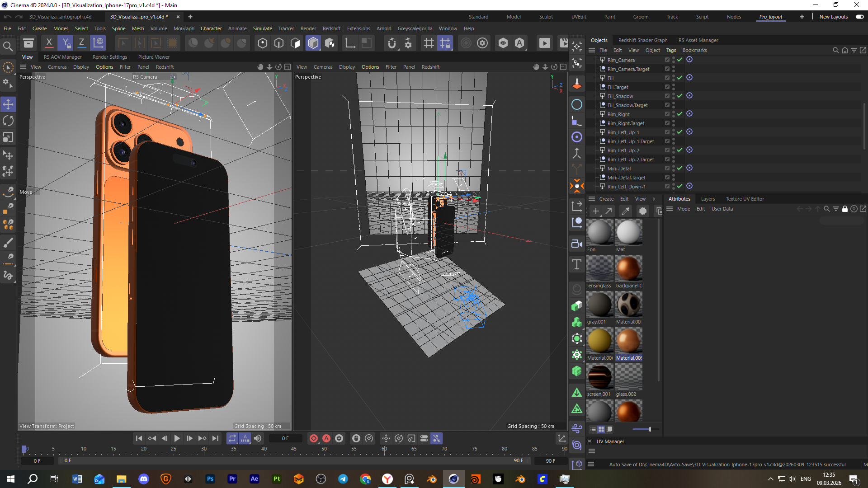Click the Text object tool icon
The width and height of the screenshot is (868, 488).
(577, 264)
